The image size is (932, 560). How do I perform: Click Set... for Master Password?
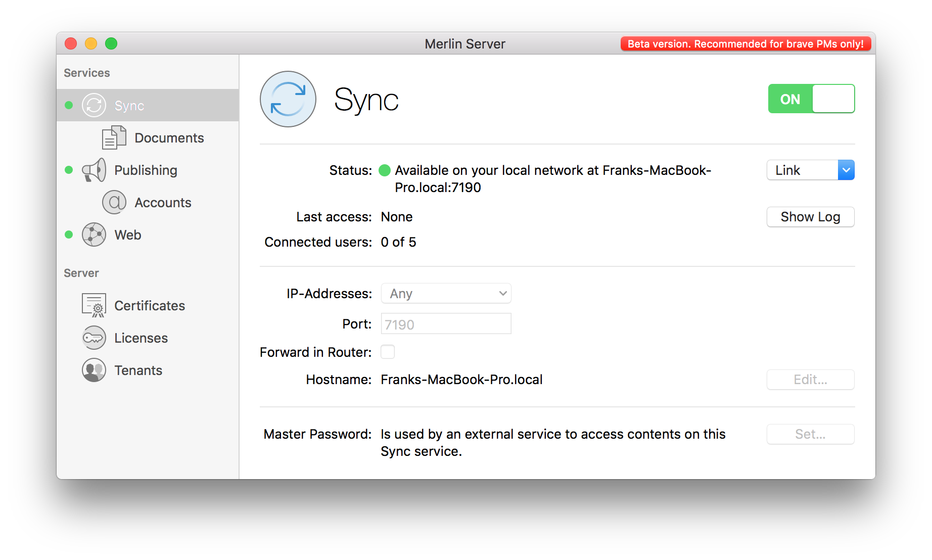click(810, 434)
